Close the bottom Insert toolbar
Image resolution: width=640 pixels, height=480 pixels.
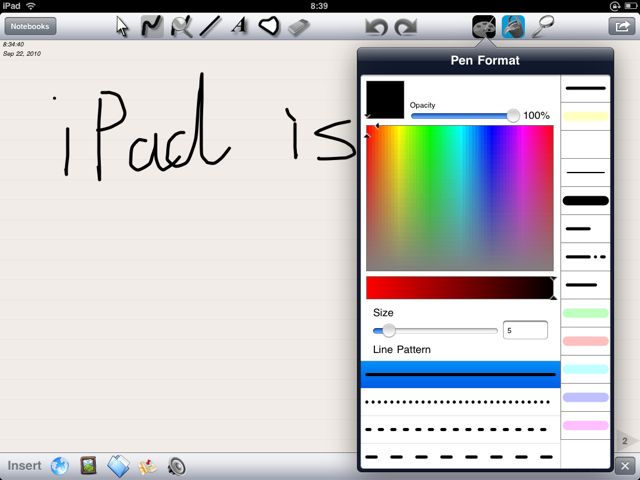coord(625,466)
